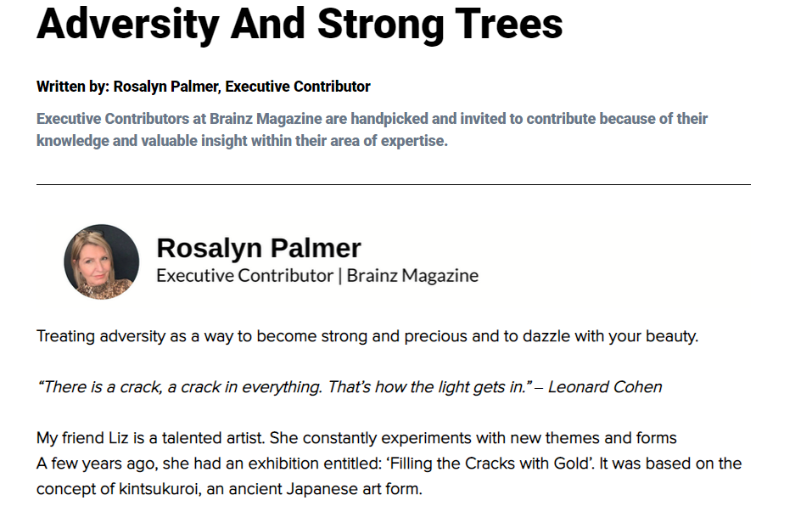Click the sentence 'Treating adversity as a way'
This screenshot has width=812, height=506.
click(x=367, y=336)
